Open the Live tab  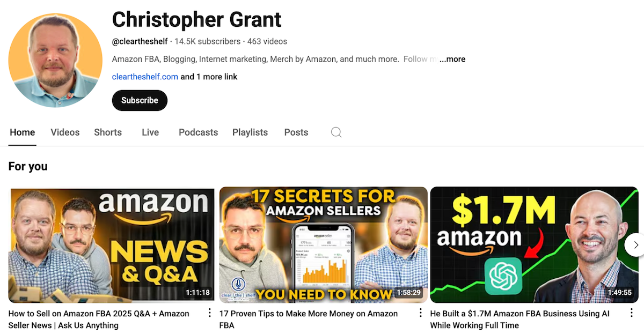(x=150, y=132)
